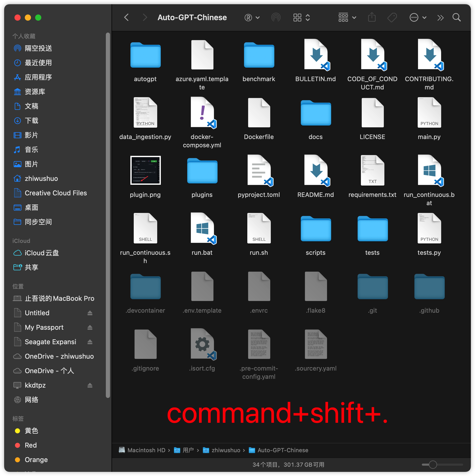The image size is (475, 476).
Task: Eject the Seagate Expansi drive
Action: pos(90,342)
